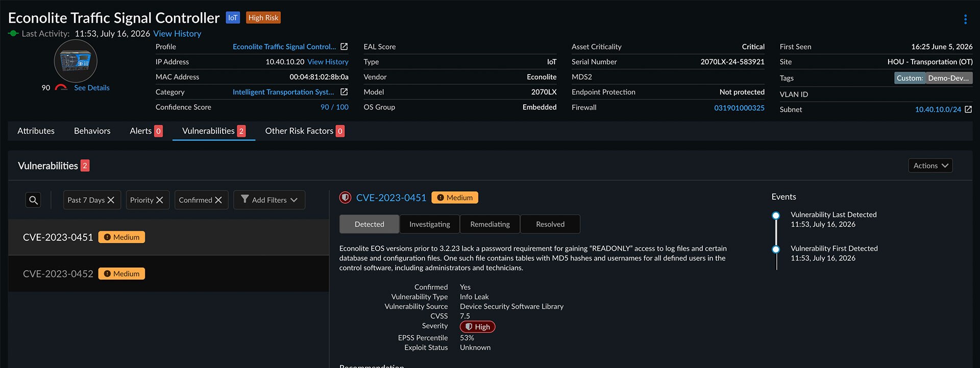Click the risk score gauge icon

(x=61, y=87)
